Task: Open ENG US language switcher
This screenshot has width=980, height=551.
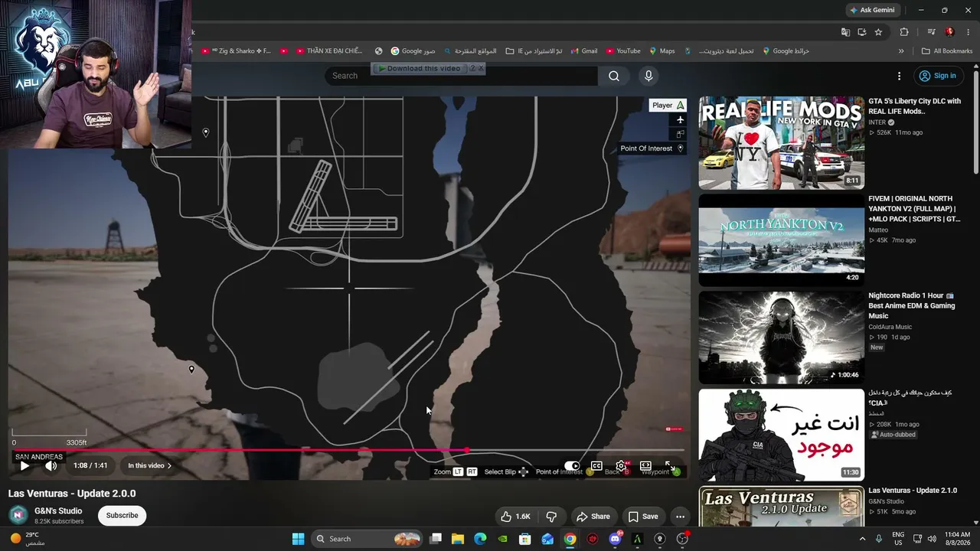Action: 898,539
